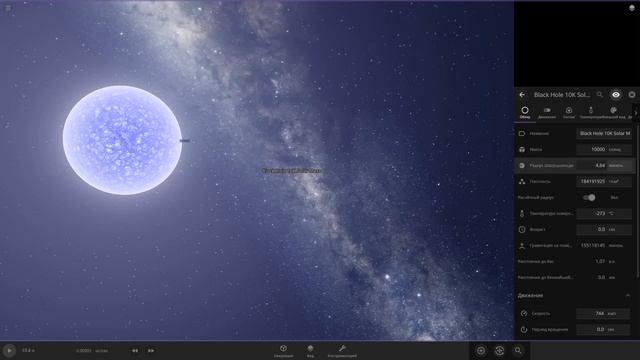
Task: Collapse the Motion section chevron
Action: [x=628, y=296]
